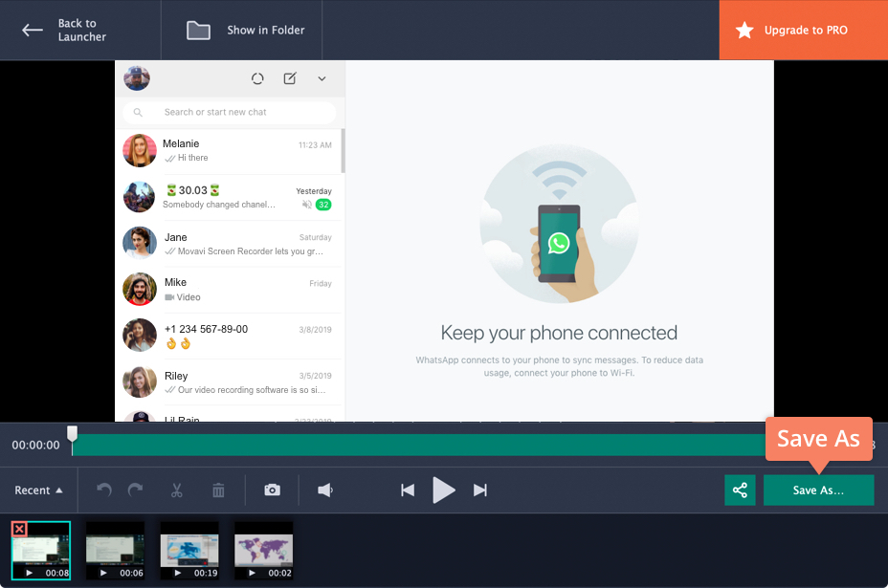Open Jane's chat conversation

coord(230,243)
